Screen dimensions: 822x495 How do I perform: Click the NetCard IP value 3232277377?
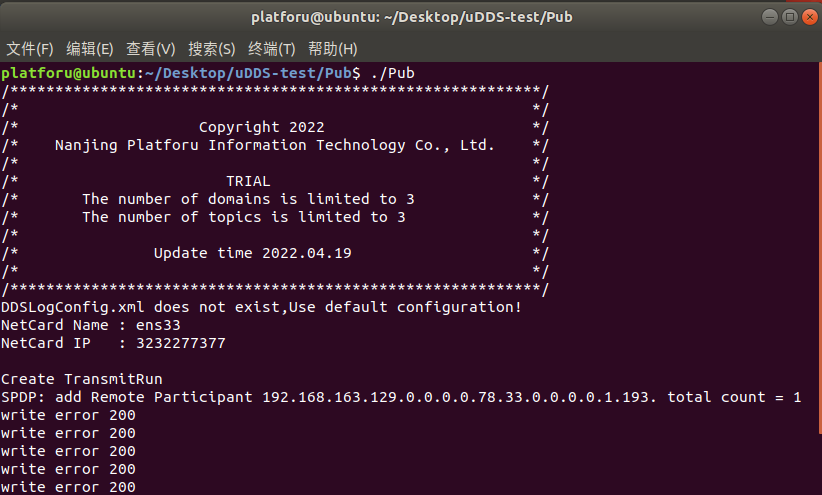(x=181, y=343)
